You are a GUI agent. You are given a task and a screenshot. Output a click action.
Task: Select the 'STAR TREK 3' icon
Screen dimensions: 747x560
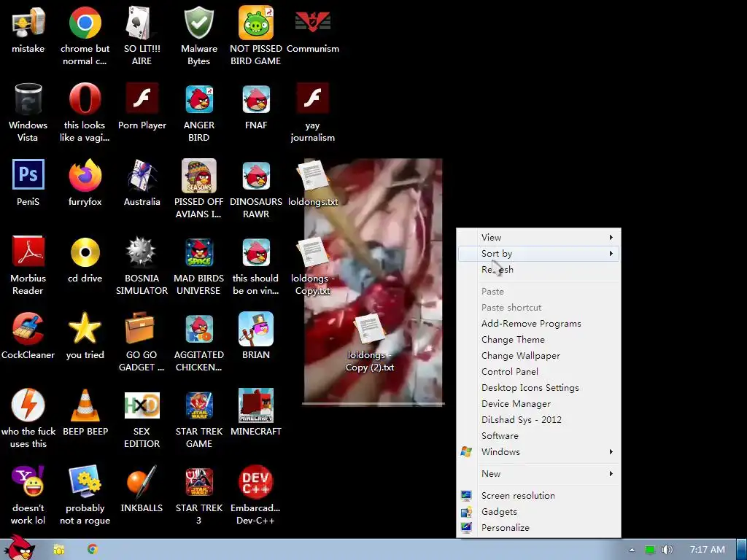pyautogui.click(x=198, y=482)
